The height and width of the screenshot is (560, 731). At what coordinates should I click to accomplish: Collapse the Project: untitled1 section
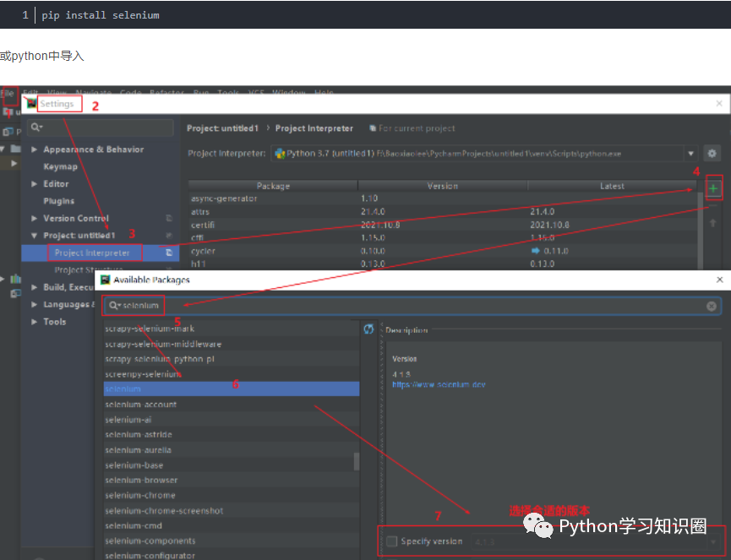34,236
